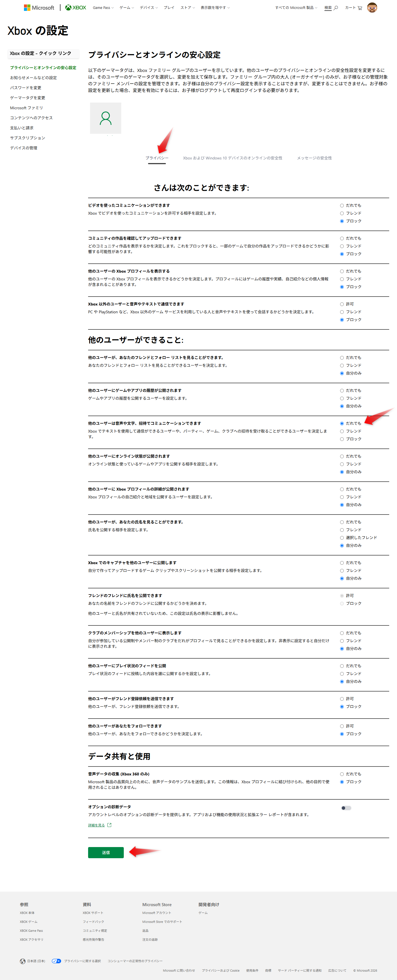Viewport: 397px width, 980px height.
Task: Select 許可 for communication outside Xbox
Action: 342,304
